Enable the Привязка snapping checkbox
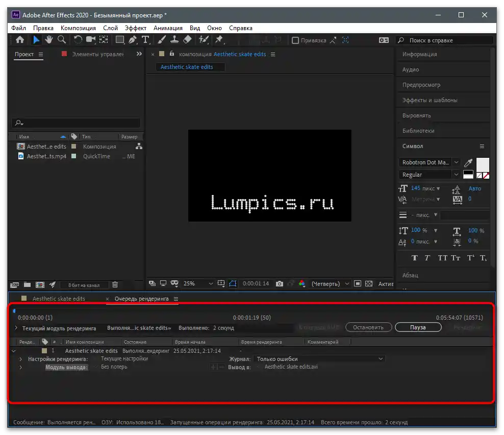Image resolution: width=504 pixels, height=435 pixels. tap(295, 40)
